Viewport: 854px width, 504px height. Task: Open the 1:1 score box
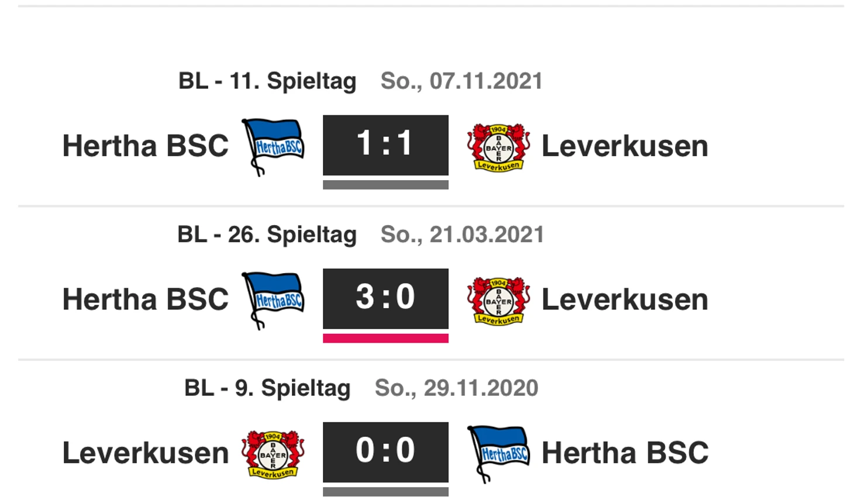pos(385,145)
